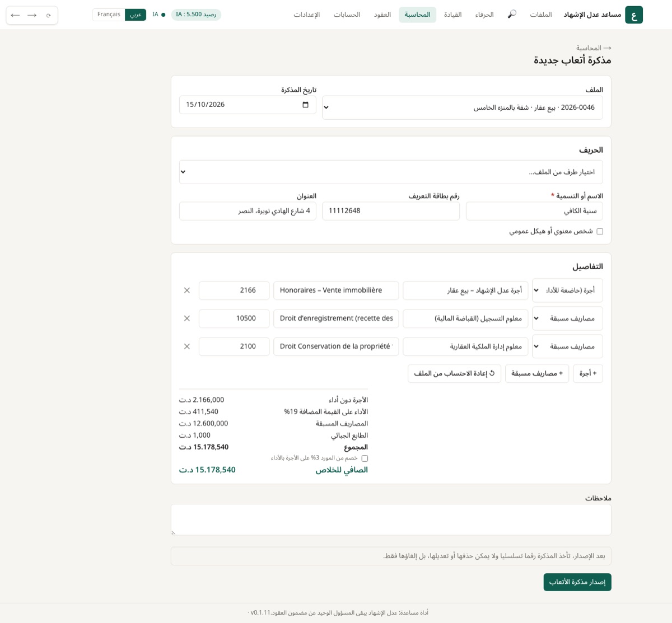Image resolution: width=672 pixels, height=623 pixels.
Task: Click إصدار مذكرة الأتعاب issue button
Action: point(577,582)
